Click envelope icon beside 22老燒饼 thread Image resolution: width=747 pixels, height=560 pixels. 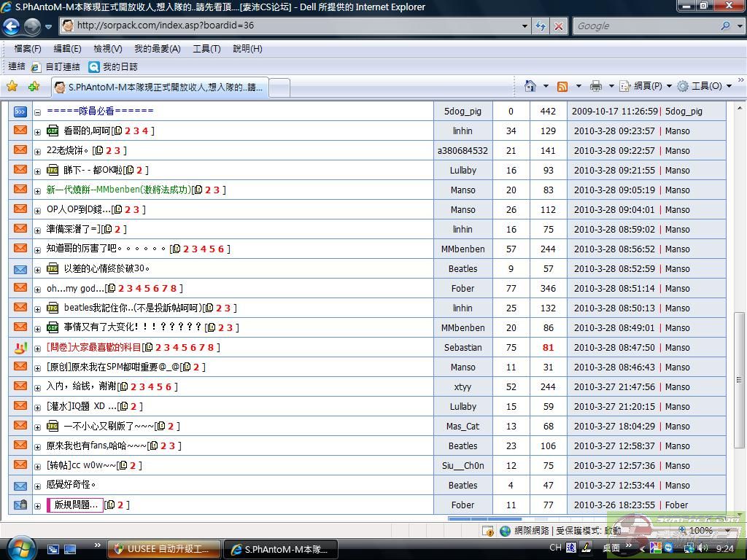click(x=20, y=150)
